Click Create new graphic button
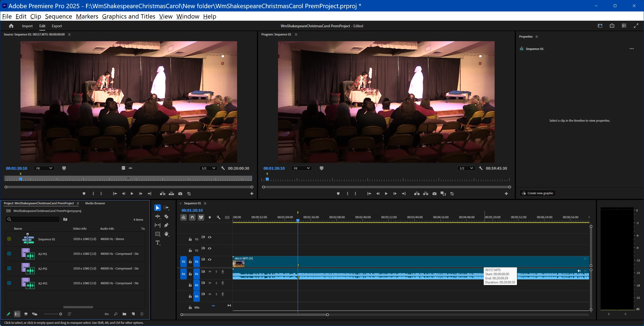Image resolution: width=644 pixels, height=326 pixels. [537, 193]
